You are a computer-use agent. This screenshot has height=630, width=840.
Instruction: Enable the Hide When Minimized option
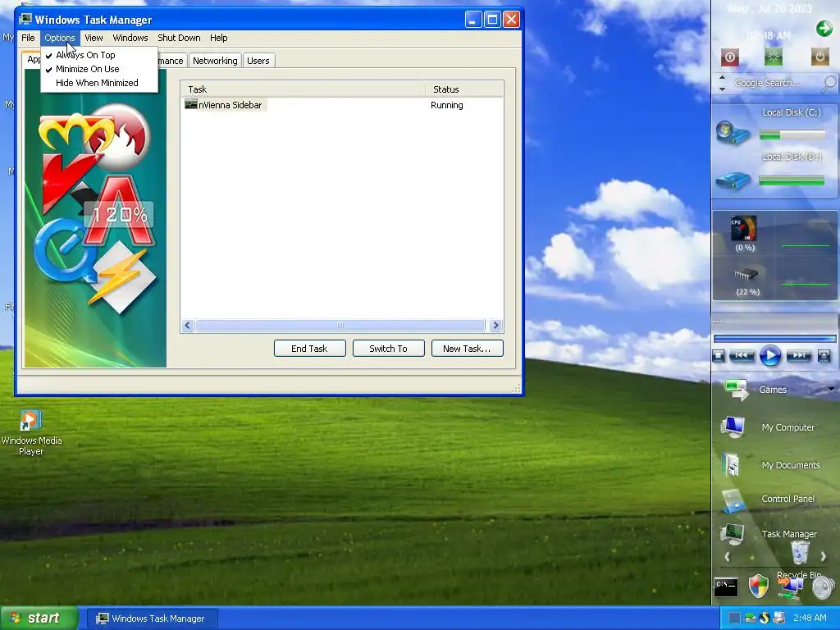point(98,83)
